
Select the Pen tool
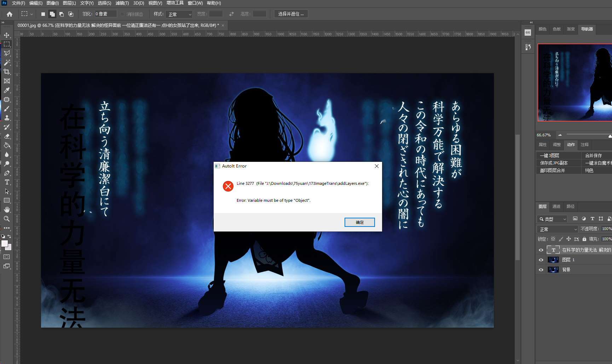[x=7, y=173]
